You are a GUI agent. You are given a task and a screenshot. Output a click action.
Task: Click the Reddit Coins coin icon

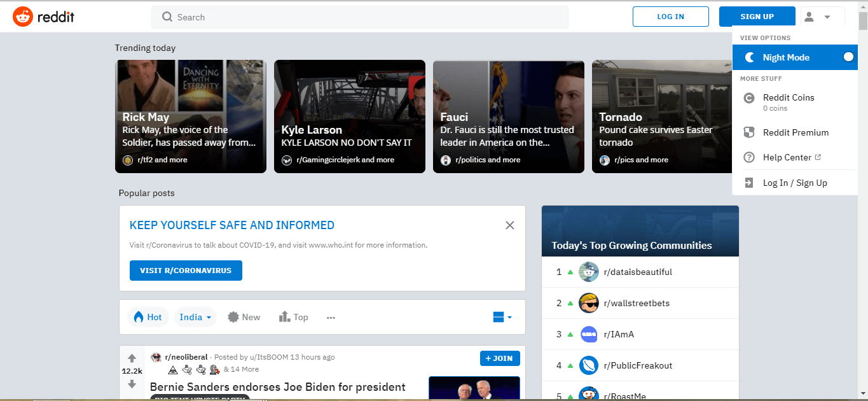pyautogui.click(x=750, y=98)
